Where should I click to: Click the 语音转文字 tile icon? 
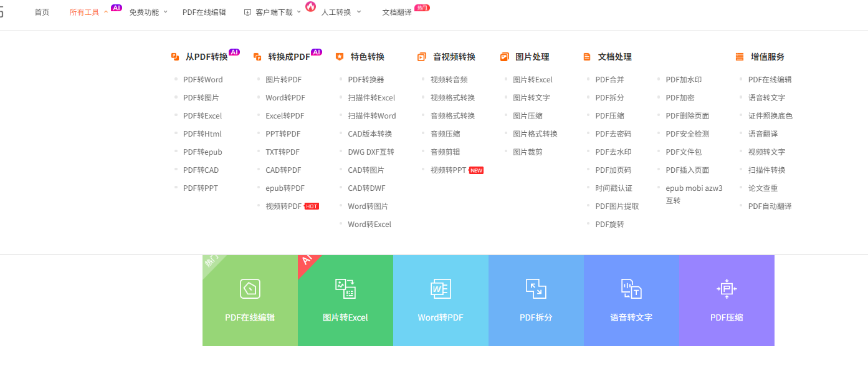(x=631, y=289)
